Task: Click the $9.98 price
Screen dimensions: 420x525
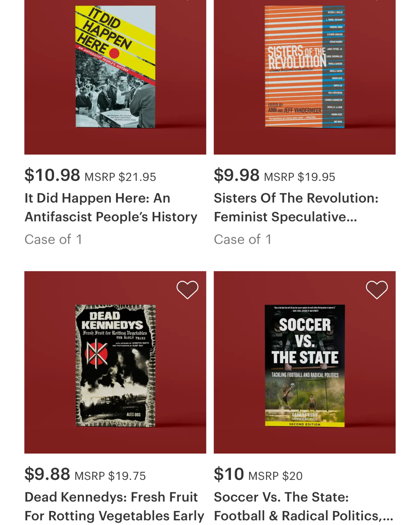Action: (236, 175)
